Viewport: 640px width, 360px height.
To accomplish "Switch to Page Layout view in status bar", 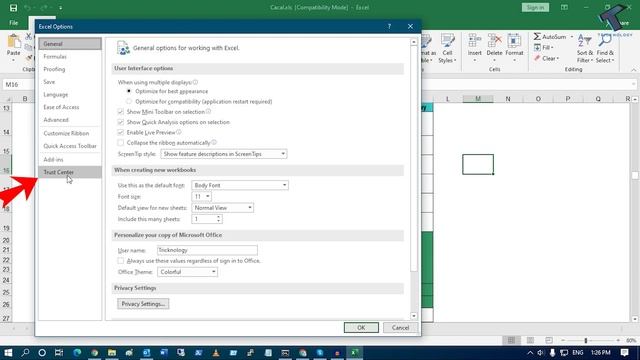I will click(x=530, y=340).
